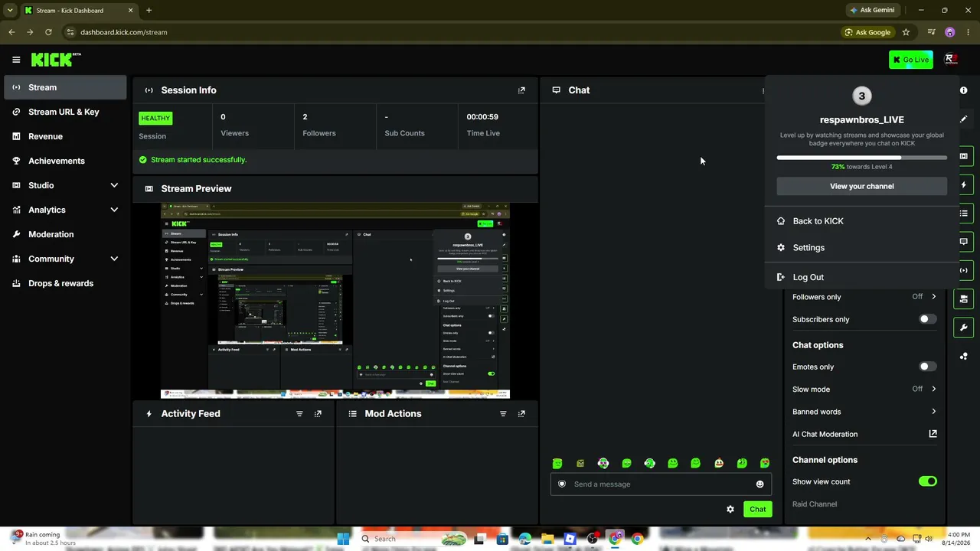This screenshot has height=551, width=980.
Task: Pop out the Session Info panel
Action: (521, 90)
